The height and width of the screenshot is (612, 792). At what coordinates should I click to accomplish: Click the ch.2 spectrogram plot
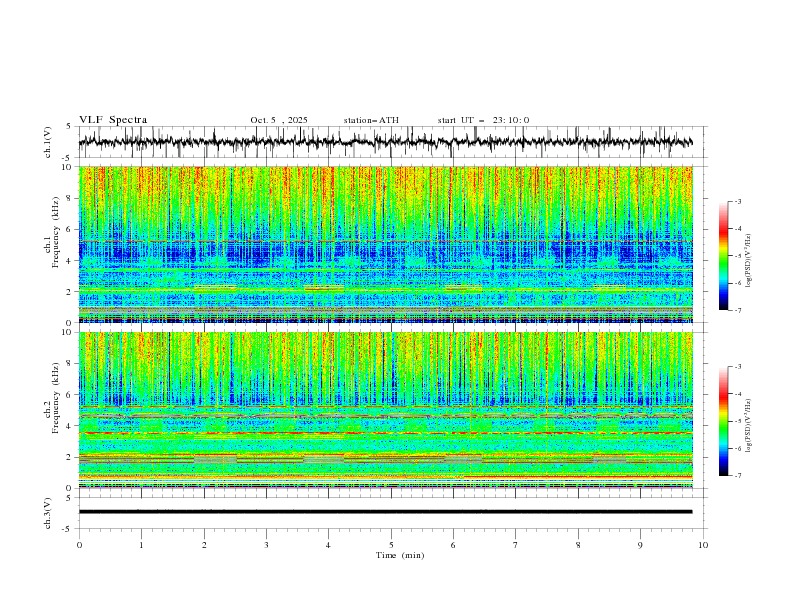386,410
